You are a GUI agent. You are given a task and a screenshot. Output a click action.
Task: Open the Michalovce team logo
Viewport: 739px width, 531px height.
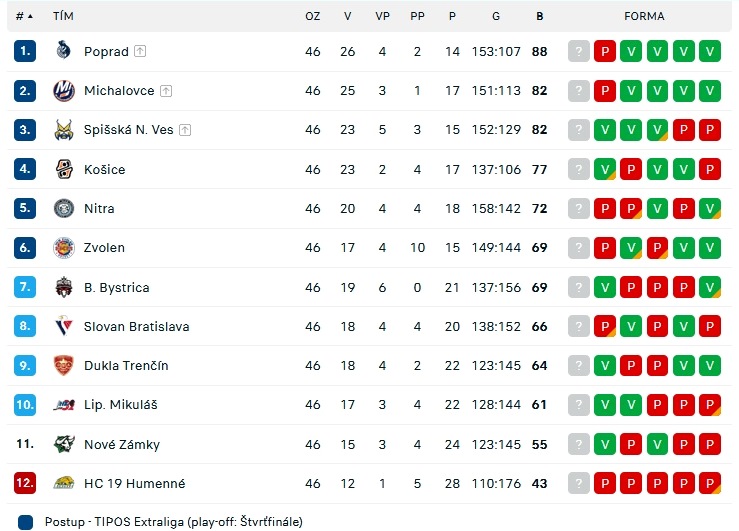click(x=63, y=90)
